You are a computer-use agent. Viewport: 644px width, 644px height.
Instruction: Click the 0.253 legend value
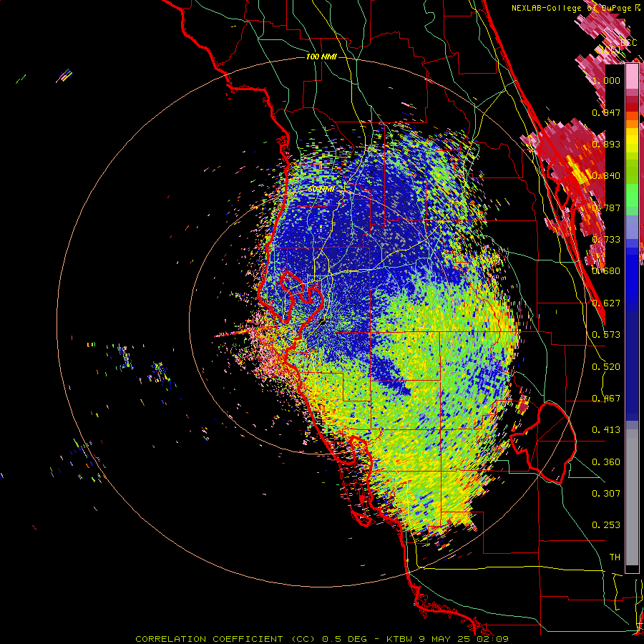[x=606, y=525]
